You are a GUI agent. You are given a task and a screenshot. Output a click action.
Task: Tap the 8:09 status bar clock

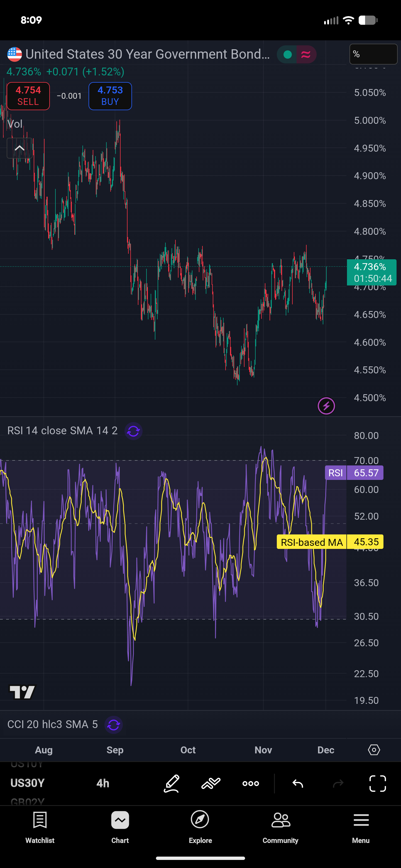[x=31, y=20]
